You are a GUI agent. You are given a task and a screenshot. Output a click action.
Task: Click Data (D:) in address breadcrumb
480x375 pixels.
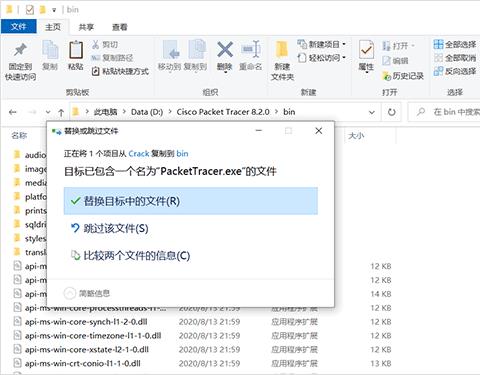147,112
